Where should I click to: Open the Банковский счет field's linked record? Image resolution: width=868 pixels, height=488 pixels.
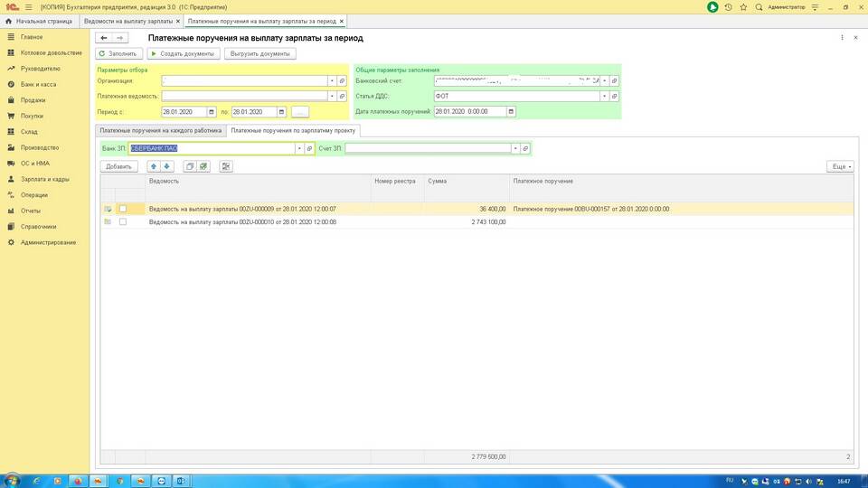tap(615, 80)
